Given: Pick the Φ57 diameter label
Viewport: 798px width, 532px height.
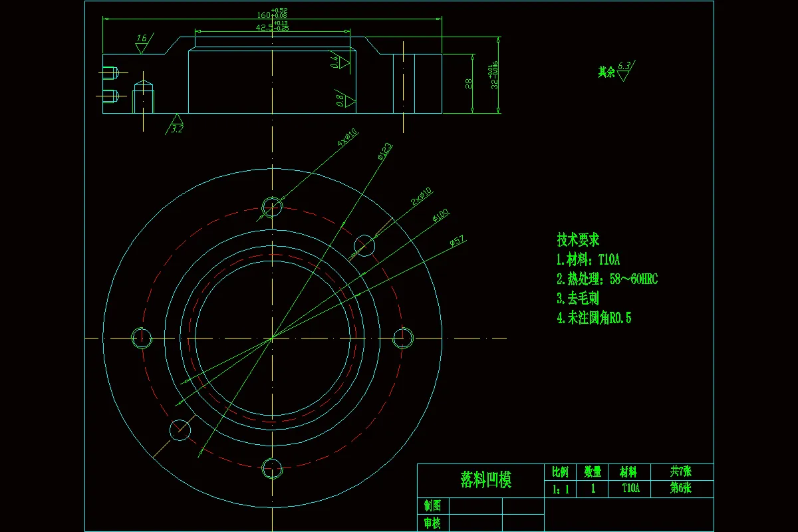Looking at the screenshot, I should coord(456,241).
